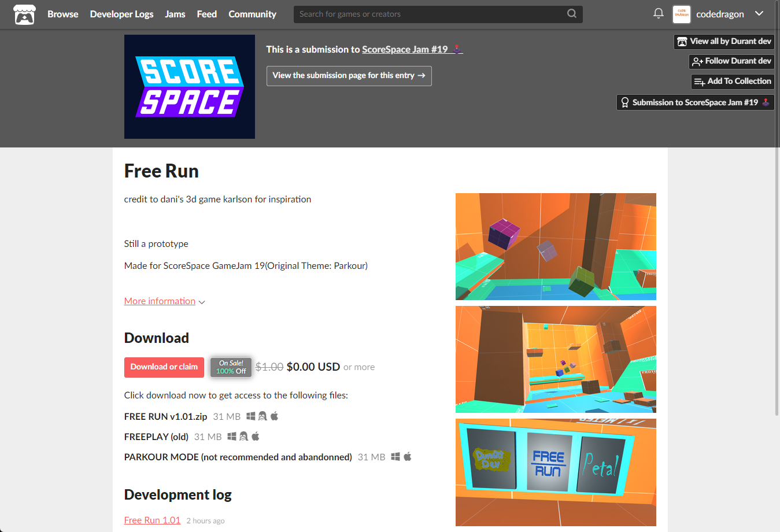Open first screenshot with floating cubes

556,246
